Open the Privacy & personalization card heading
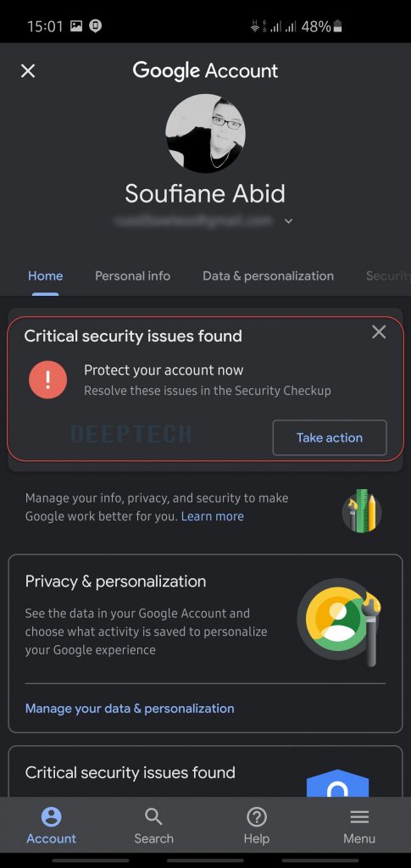Screen dimensions: 411x868 click(x=115, y=581)
